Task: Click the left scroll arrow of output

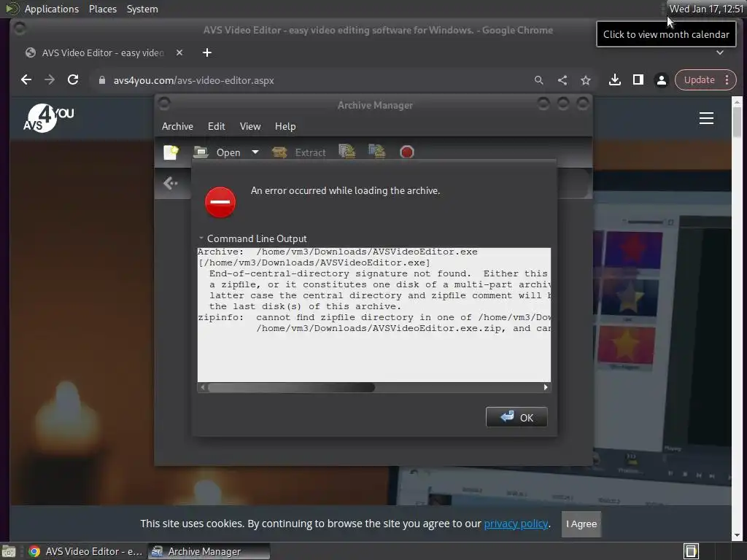Action: click(x=203, y=387)
